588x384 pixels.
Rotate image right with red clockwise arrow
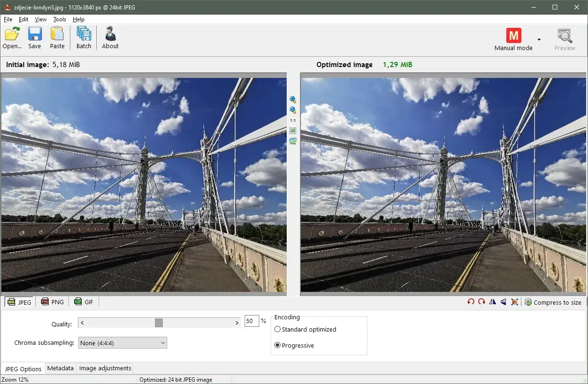[482, 302]
